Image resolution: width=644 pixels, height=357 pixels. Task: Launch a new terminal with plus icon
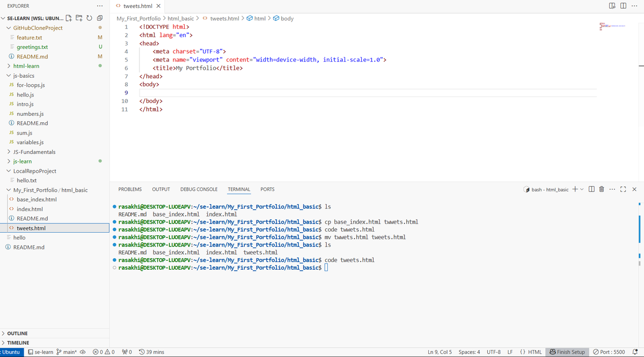575,189
